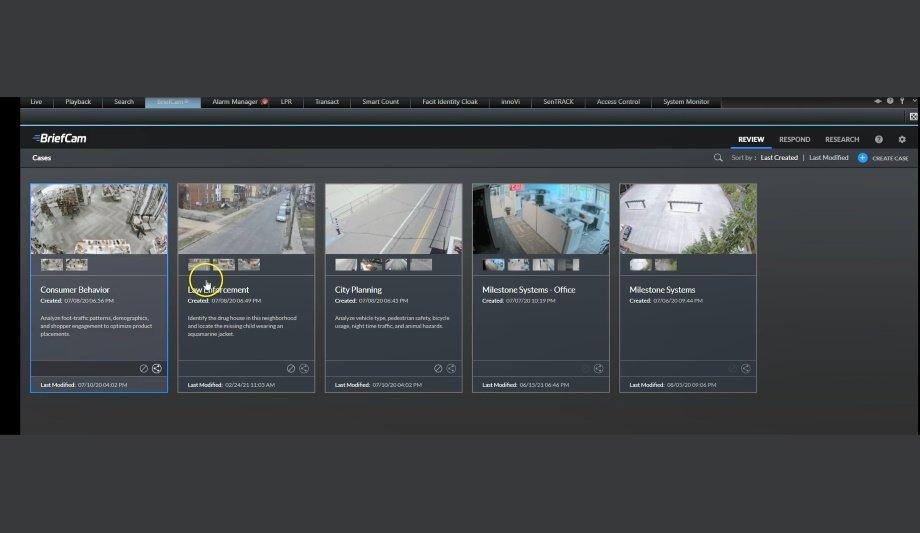Screen dimensions: 920x533
Task: Click the alarm badge on Alarm Manager tab
Action: tap(265, 102)
